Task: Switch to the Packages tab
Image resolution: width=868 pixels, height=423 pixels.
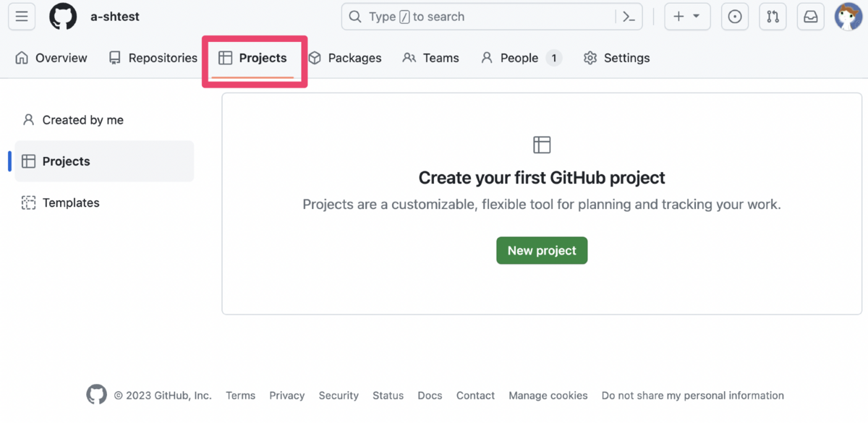Action: [x=354, y=58]
